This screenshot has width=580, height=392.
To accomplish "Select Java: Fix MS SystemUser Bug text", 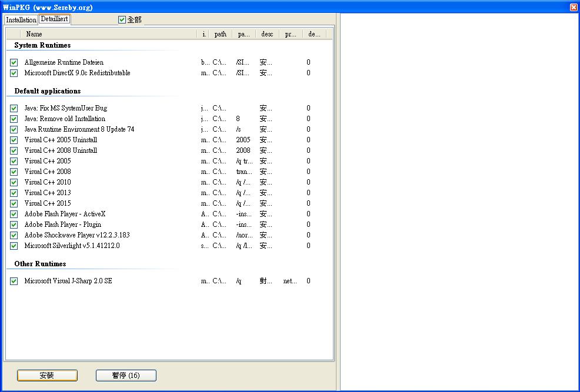I will tap(66, 108).
